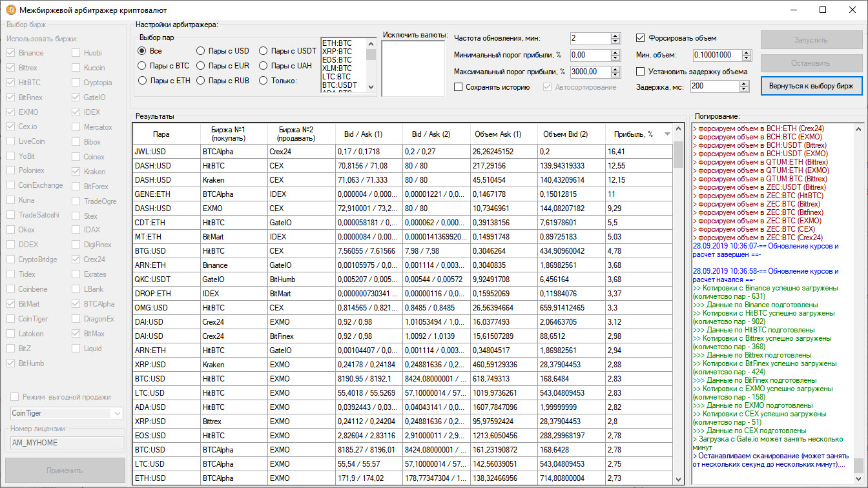Viewport: 868px width, 488px height.
Task: Click profit value 16,41
Action: coord(639,152)
